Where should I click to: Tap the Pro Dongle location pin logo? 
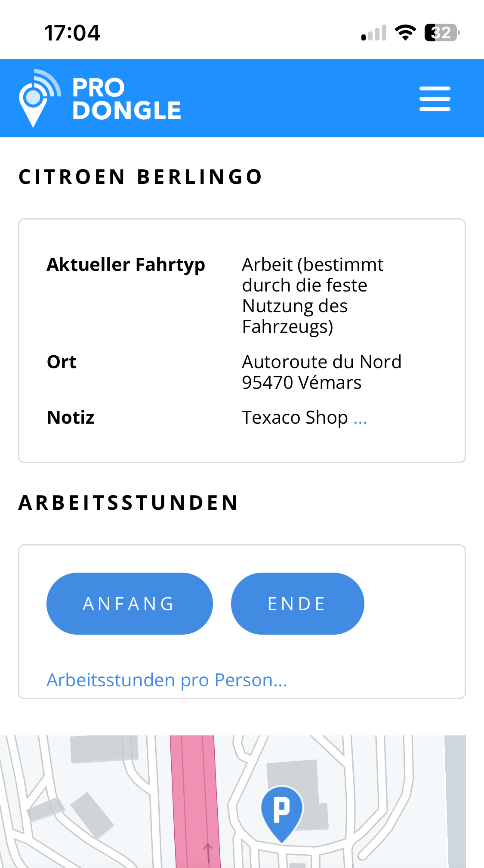click(39, 98)
